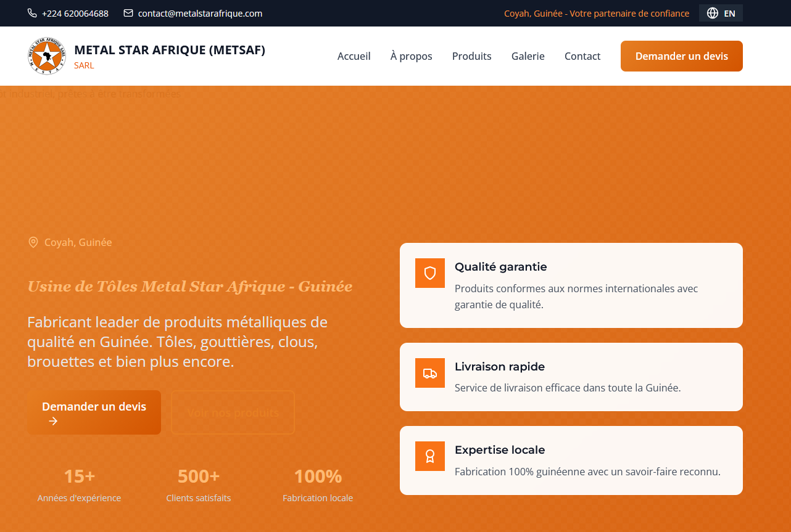The height and width of the screenshot is (532, 791).
Task: Click the Usine de Tôles Metal Star Afrique heading
Action: click(x=190, y=287)
